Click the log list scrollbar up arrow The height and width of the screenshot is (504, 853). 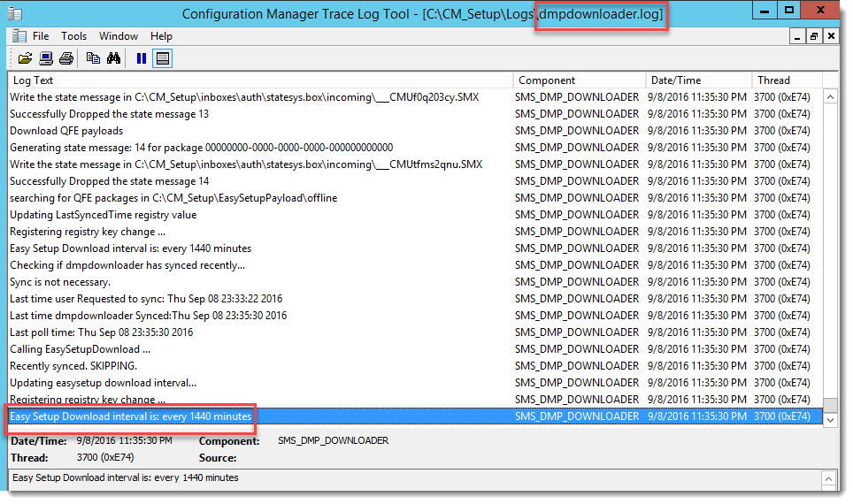coord(830,97)
